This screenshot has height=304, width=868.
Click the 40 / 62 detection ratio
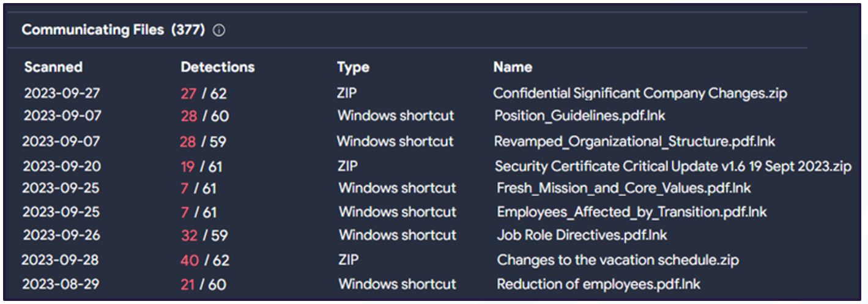(205, 260)
